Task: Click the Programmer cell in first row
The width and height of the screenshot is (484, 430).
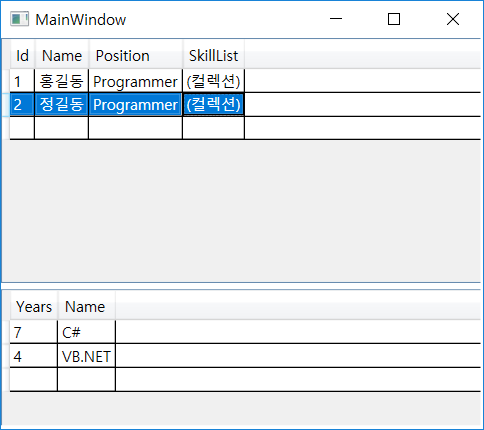Action: click(135, 81)
